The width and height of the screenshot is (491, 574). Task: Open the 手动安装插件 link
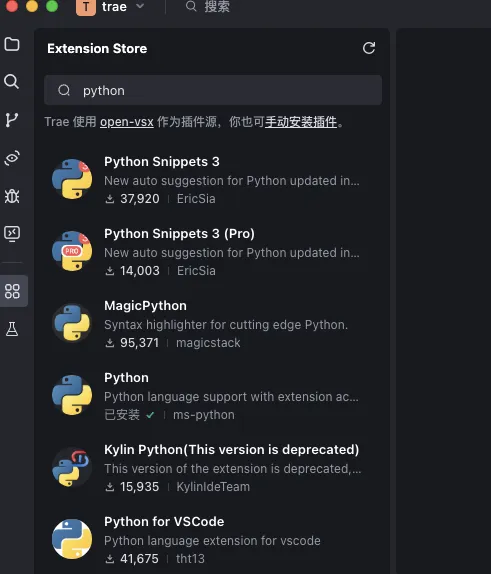(x=301, y=122)
